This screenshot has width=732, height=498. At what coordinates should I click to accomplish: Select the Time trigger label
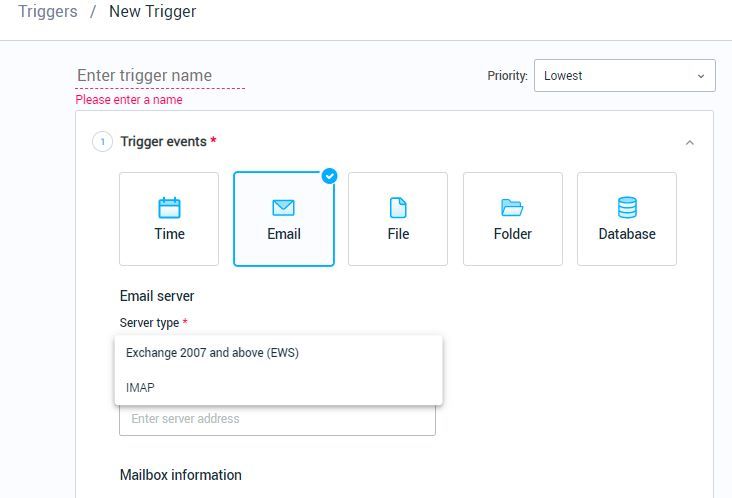coord(169,234)
